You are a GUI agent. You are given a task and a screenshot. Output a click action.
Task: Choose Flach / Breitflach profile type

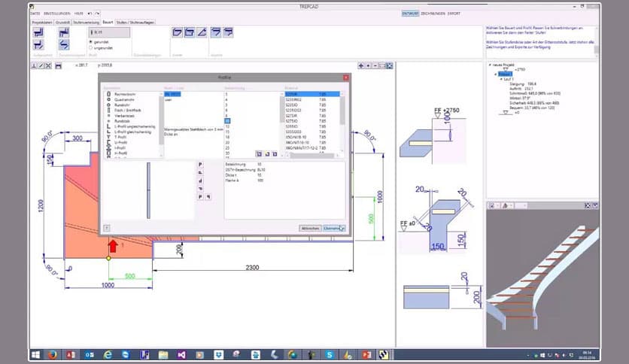(x=128, y=111)
